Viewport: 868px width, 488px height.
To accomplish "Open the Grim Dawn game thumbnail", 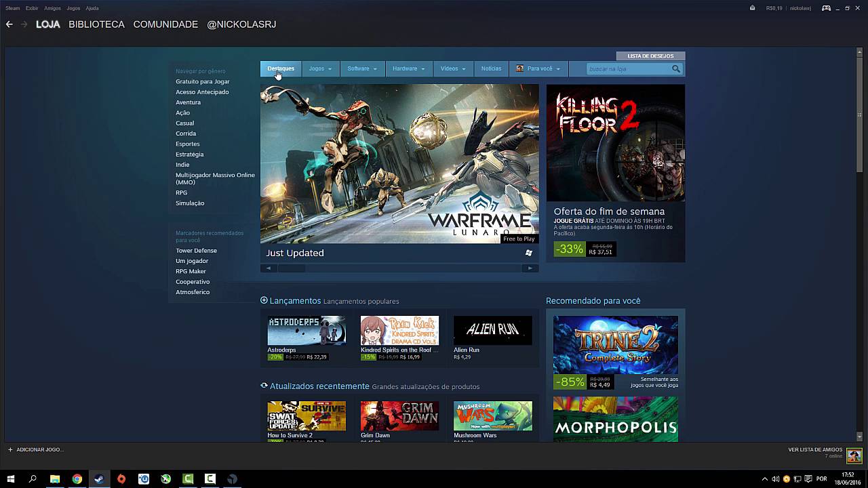I will click(x=399, y=415).
